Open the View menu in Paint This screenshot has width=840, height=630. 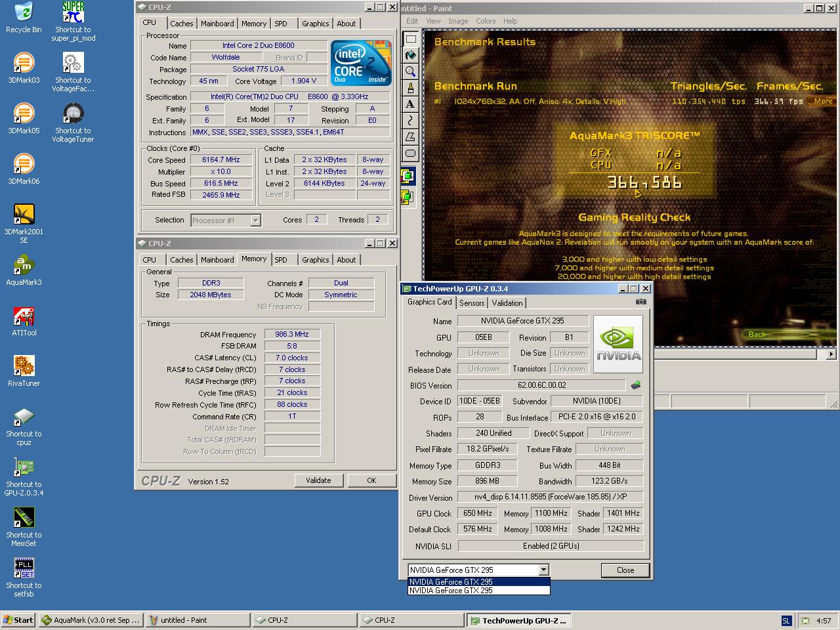click(433, 21)
